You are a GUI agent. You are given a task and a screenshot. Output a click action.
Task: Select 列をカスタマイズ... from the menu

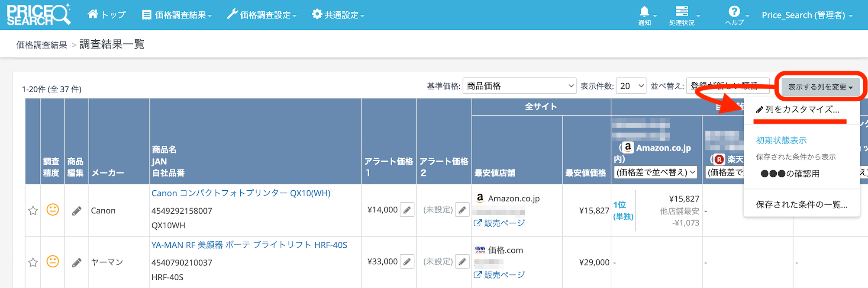tap(801, 110)
